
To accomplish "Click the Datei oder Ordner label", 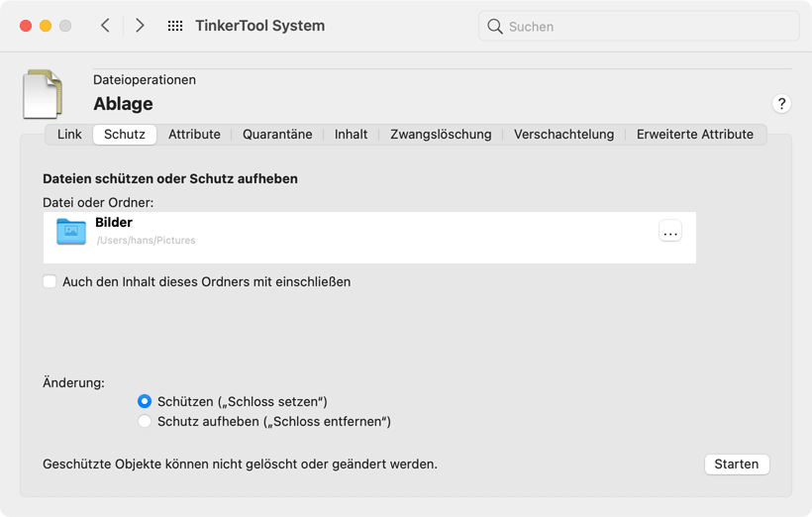I will (x=98, y=203).
